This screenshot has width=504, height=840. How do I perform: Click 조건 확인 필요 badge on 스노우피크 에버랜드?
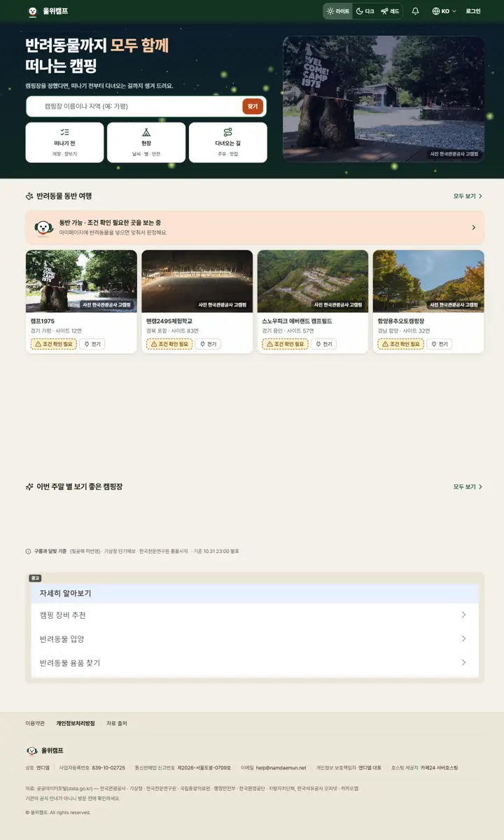(x=285, y=344)
